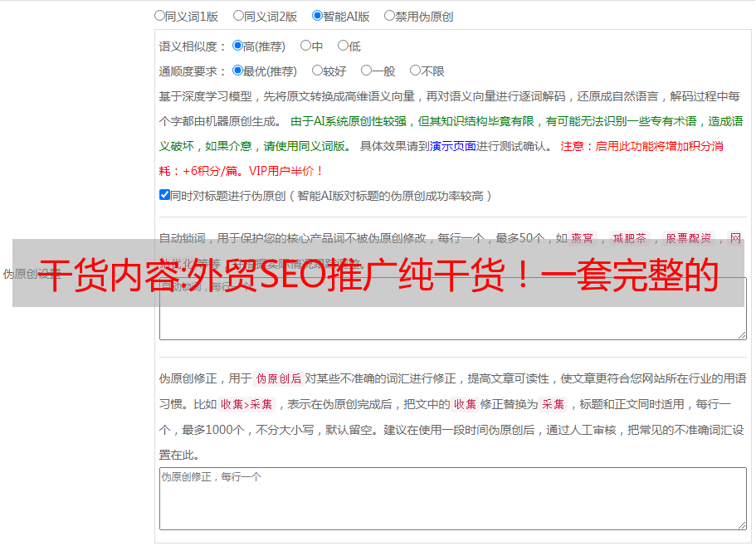The height and width of the screenshot is (546, 756).
Task: Set 通顺度要求 to 较好
Action: [317, 71]
